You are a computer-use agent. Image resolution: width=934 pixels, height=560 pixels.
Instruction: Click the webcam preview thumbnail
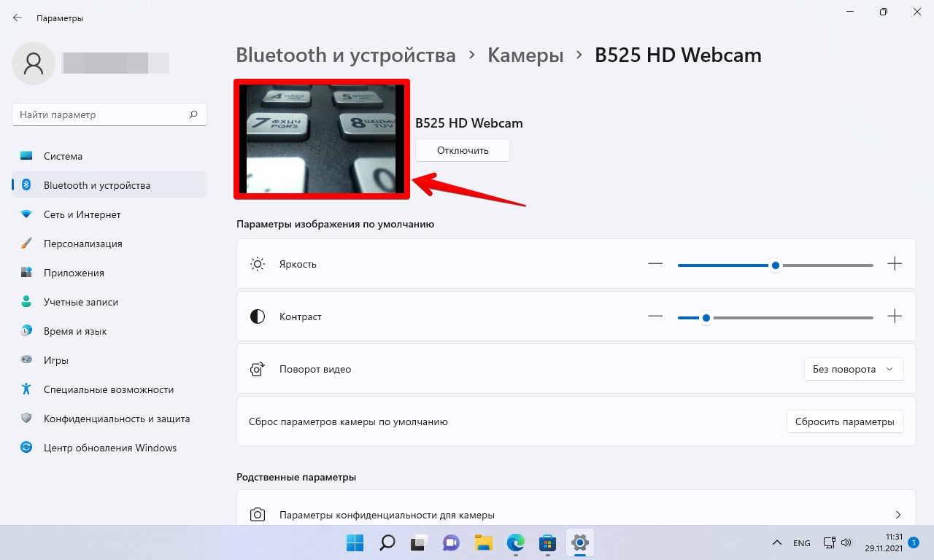(322, 139)
